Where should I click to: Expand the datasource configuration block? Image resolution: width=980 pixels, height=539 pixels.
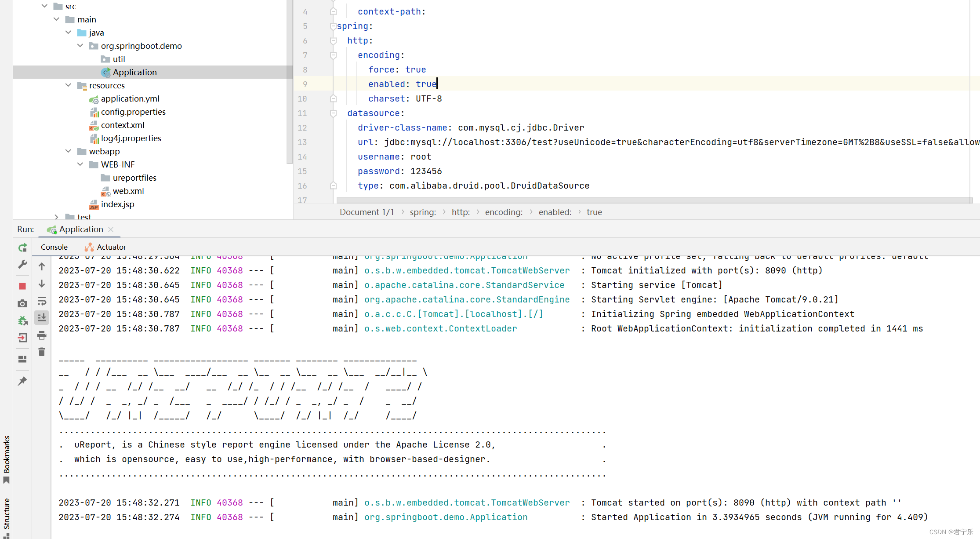(333, 113)
